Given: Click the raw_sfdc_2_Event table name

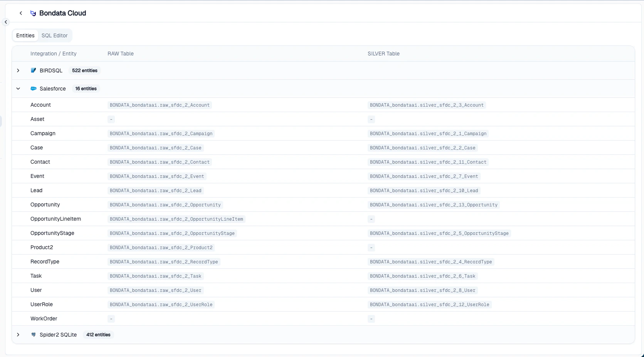Looking at the screenshot, I should click(157, 176).
